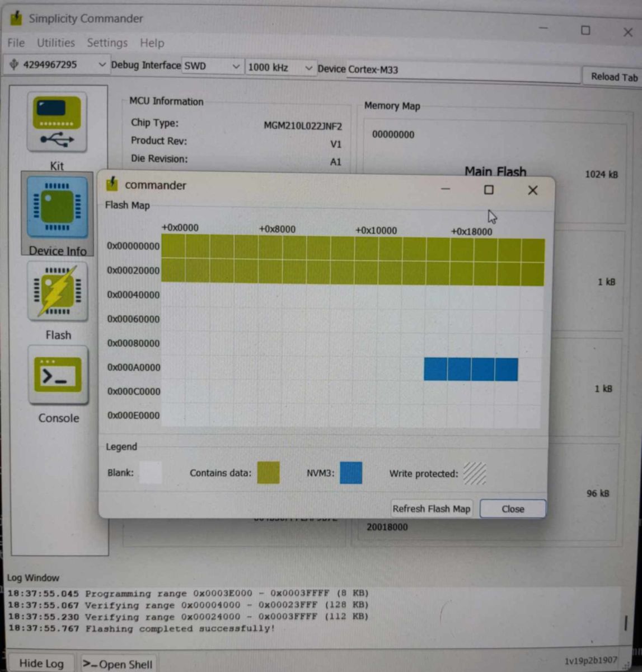Open the Utilities menu
Viewport: 642px width, 672px height.
[55, 43]
